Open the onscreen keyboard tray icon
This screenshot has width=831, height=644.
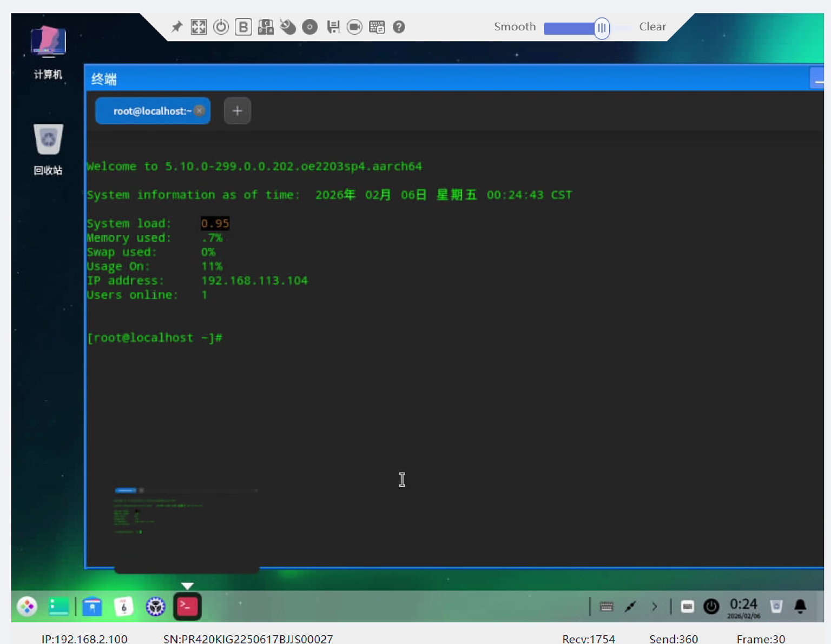pyautogui.click(x=606, y=607)
